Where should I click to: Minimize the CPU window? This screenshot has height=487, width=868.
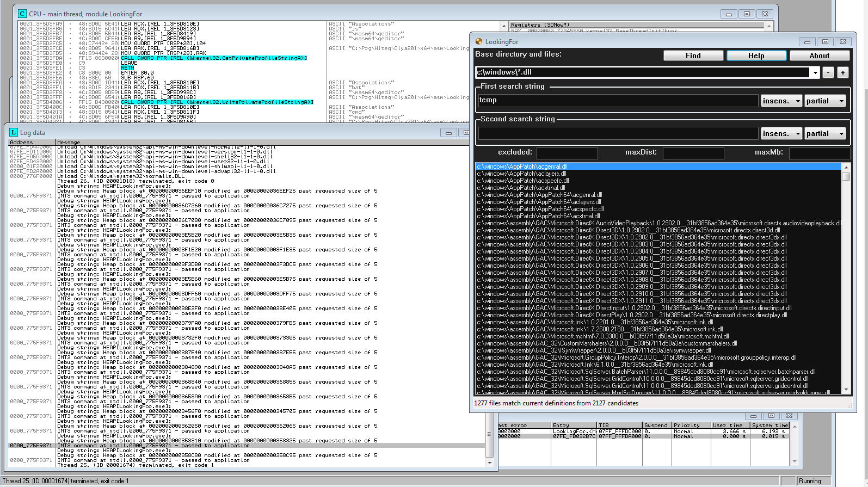tap(729, 14)
